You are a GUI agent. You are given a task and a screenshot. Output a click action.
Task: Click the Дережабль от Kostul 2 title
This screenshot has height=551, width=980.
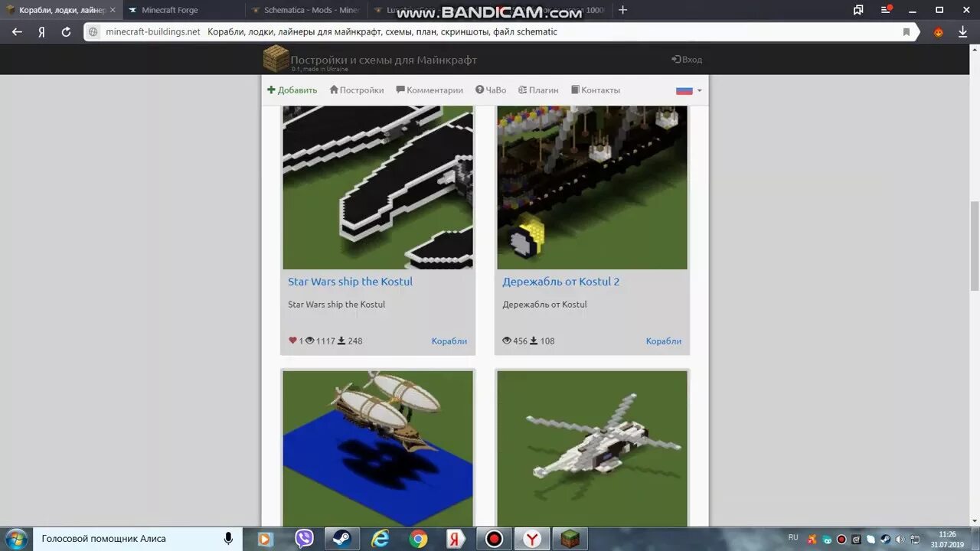tap(561, 282)
